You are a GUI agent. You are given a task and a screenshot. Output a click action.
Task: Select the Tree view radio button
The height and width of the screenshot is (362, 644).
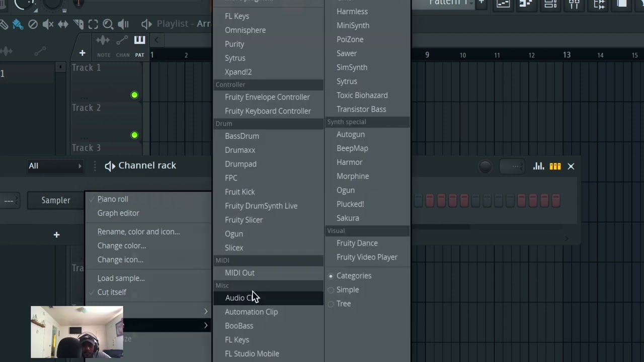coord(331,304)
